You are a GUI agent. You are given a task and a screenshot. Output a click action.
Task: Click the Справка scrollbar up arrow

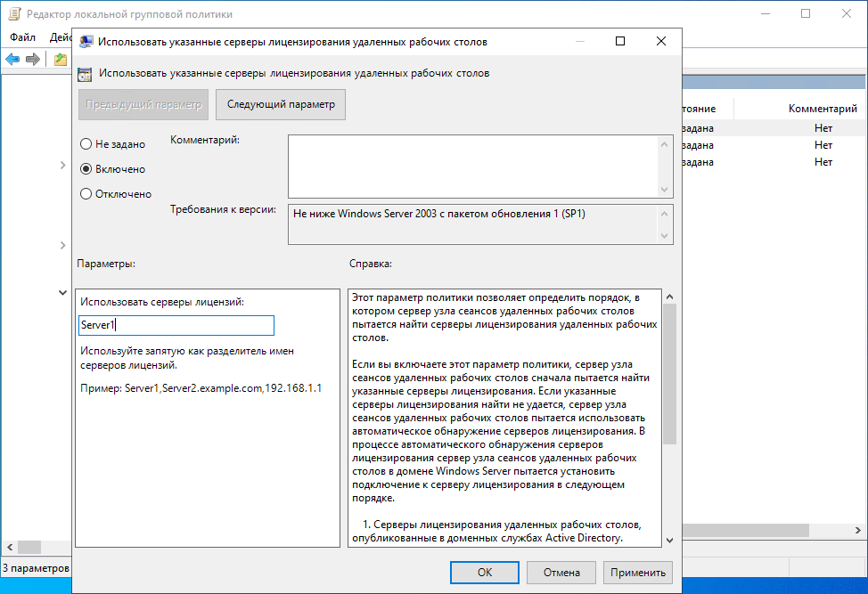[x=669, y=297]
